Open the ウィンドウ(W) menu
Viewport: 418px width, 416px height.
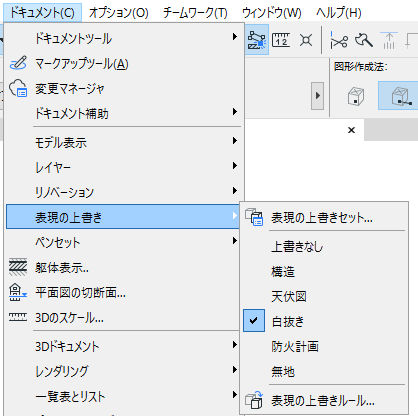coord(272,13)
